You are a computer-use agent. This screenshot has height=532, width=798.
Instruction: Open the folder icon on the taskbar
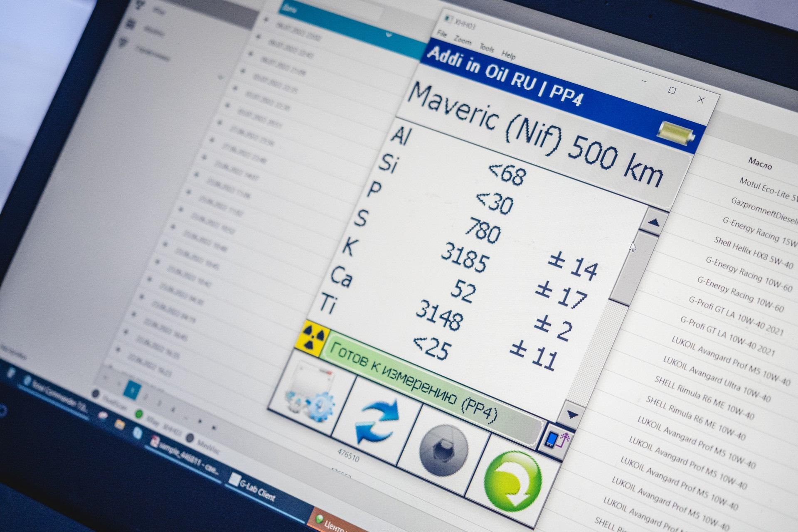coord(120,424)
